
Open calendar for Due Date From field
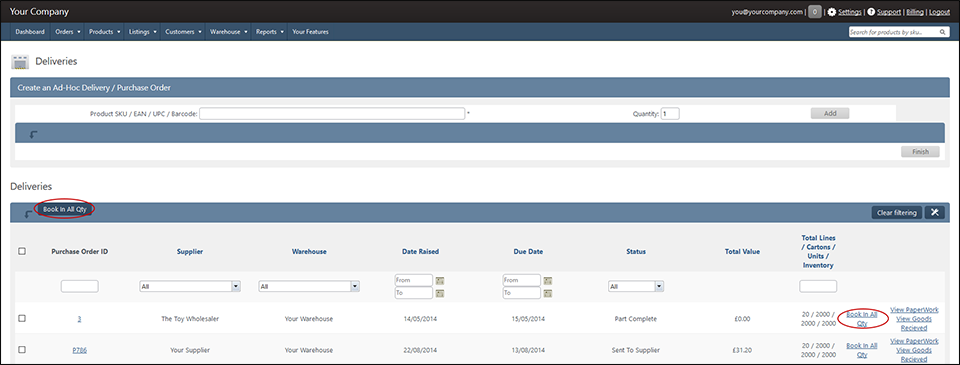[547, 280]
